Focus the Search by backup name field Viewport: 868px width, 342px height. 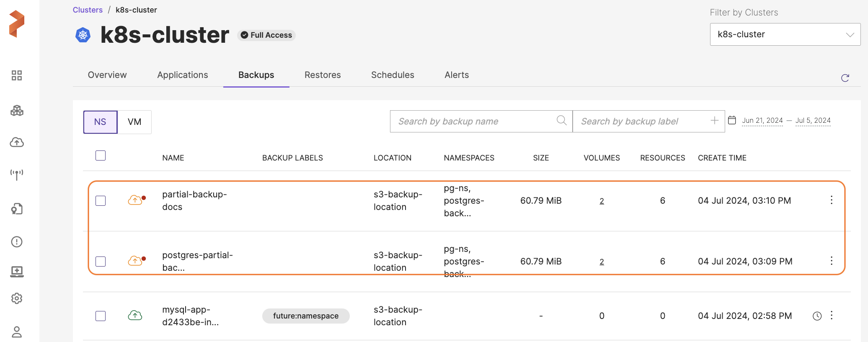pyautogui.click(x=473, y=122)
